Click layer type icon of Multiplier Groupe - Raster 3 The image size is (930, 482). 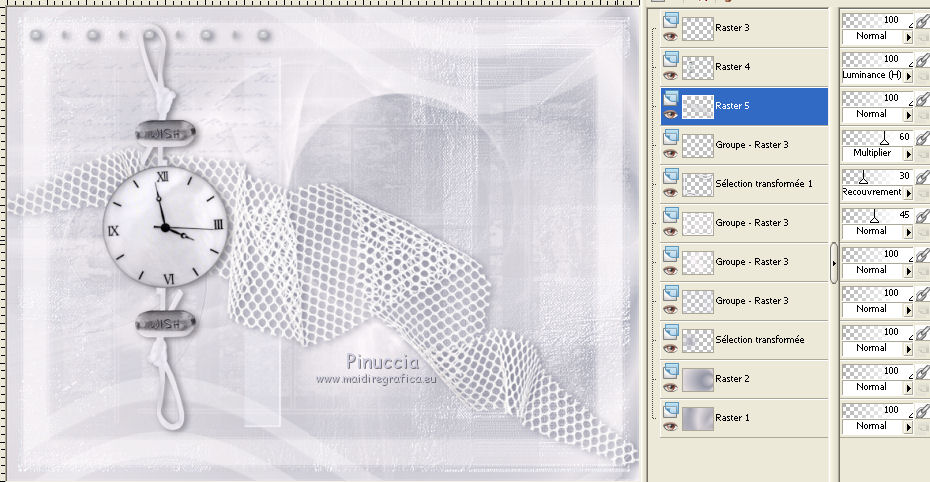pos(670,138)
